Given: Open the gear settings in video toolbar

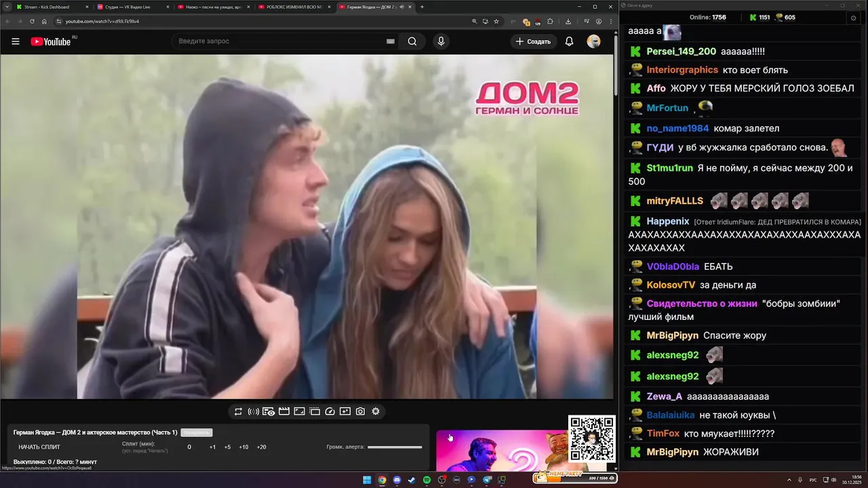Looking at the screenshot, I should (376, 411).
